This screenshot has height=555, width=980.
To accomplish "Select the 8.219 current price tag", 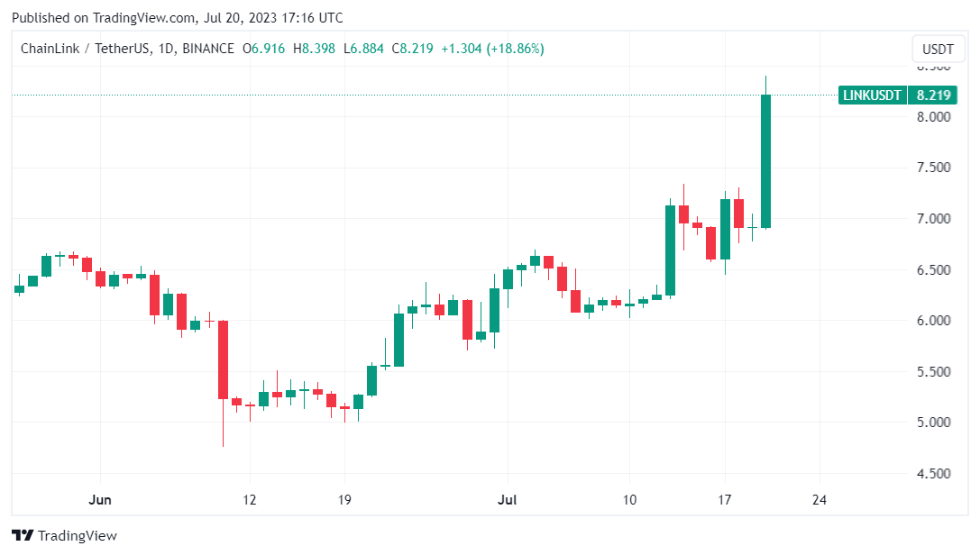I will click(x=932, y=95).
